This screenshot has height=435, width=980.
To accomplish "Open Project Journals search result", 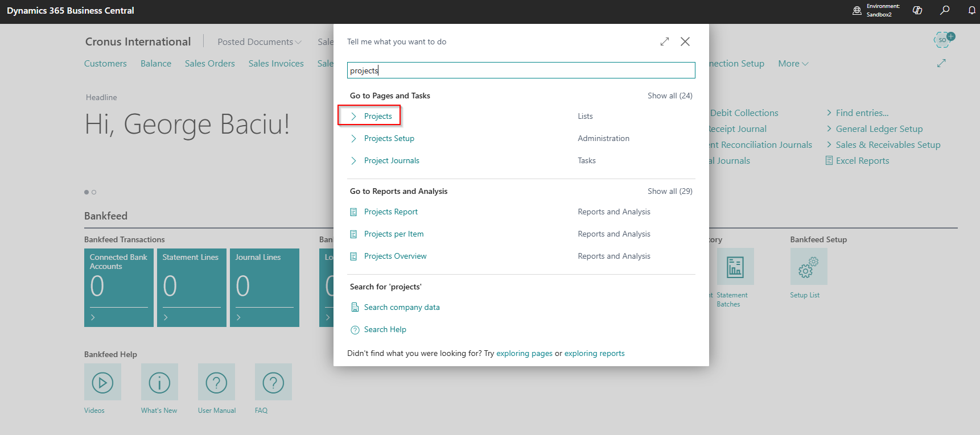I will [392, 160].
